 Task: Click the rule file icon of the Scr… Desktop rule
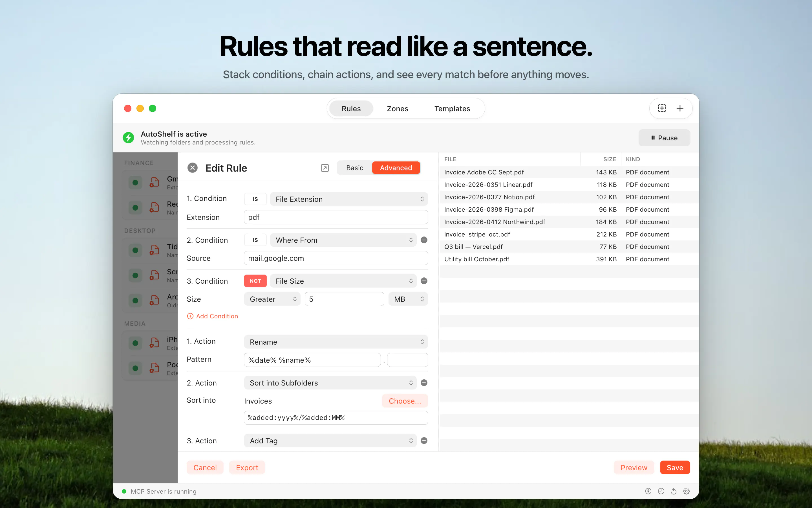point(154,275)
